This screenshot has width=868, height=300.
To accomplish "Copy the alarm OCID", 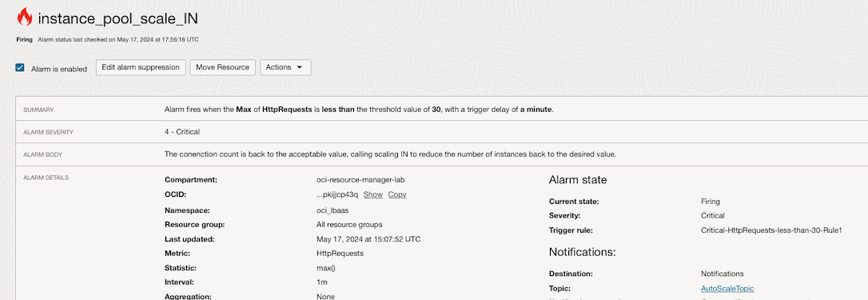I will click(397, 194).
